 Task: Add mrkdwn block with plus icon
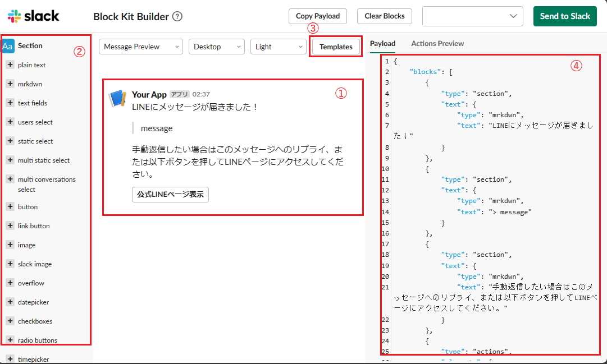[11, 84]
